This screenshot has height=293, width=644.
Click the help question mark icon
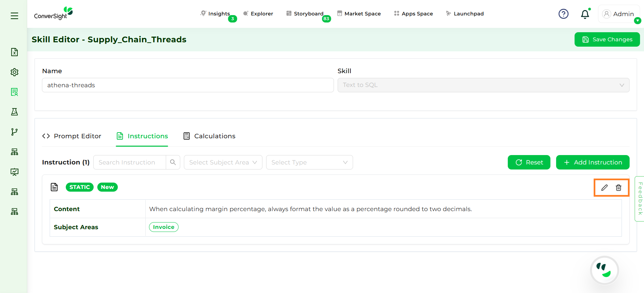[563, 14]
